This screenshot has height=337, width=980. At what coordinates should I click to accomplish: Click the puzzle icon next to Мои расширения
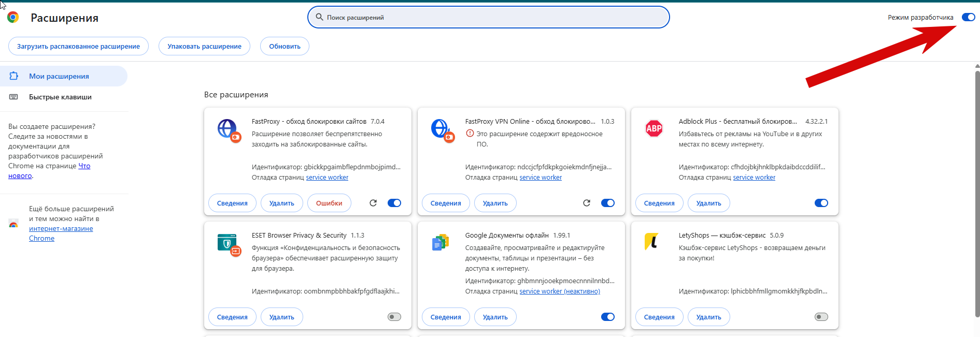point(14,76)
